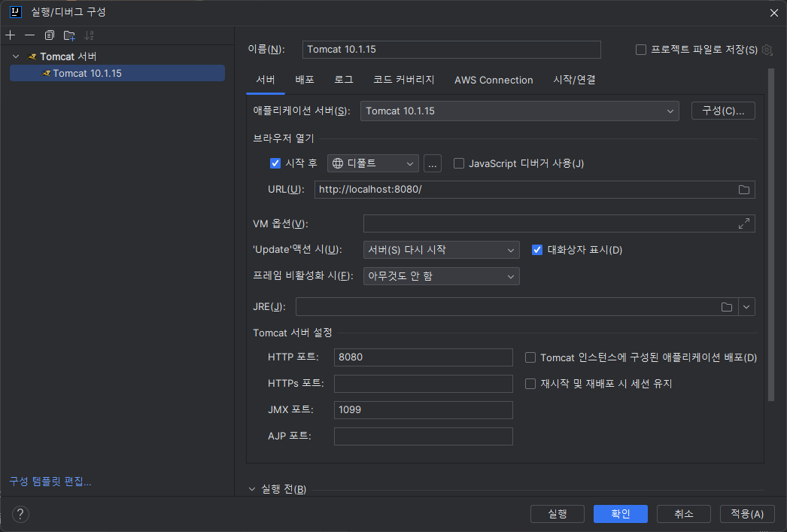This screenshot has height=532, width=787.
Task: Click the vertical scrollbar in settings panel
Action: 771,235
